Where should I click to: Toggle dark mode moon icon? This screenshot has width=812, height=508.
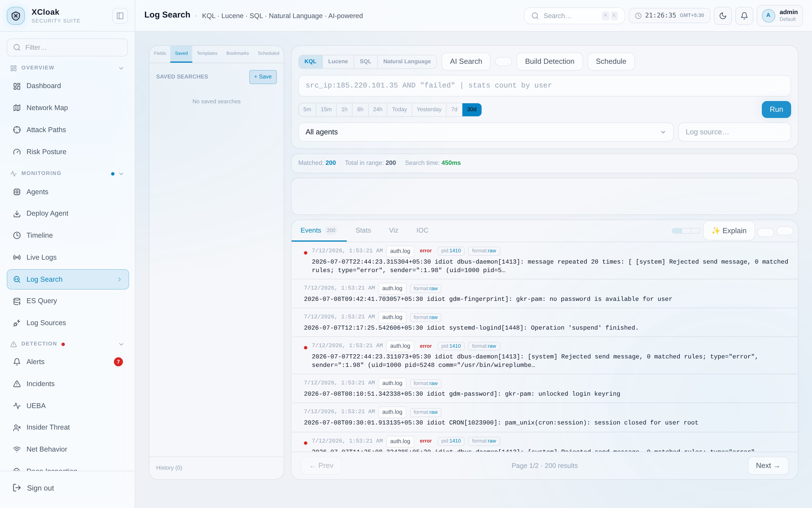[x=723, y=16]
